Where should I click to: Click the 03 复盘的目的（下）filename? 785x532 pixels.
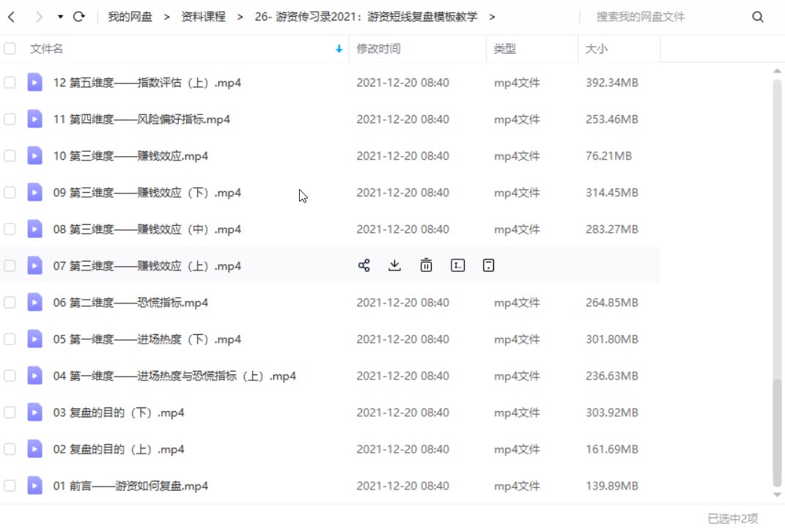coord(119,413)
